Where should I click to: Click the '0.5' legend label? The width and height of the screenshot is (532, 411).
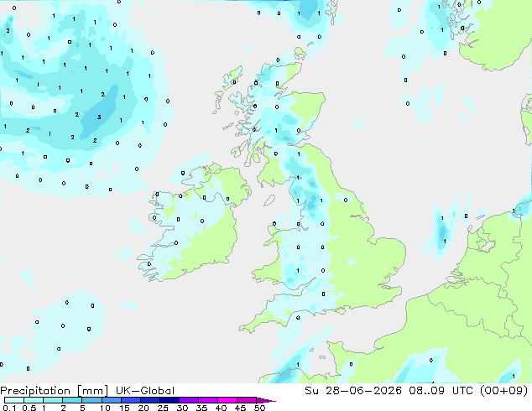(x=29, y=408)
